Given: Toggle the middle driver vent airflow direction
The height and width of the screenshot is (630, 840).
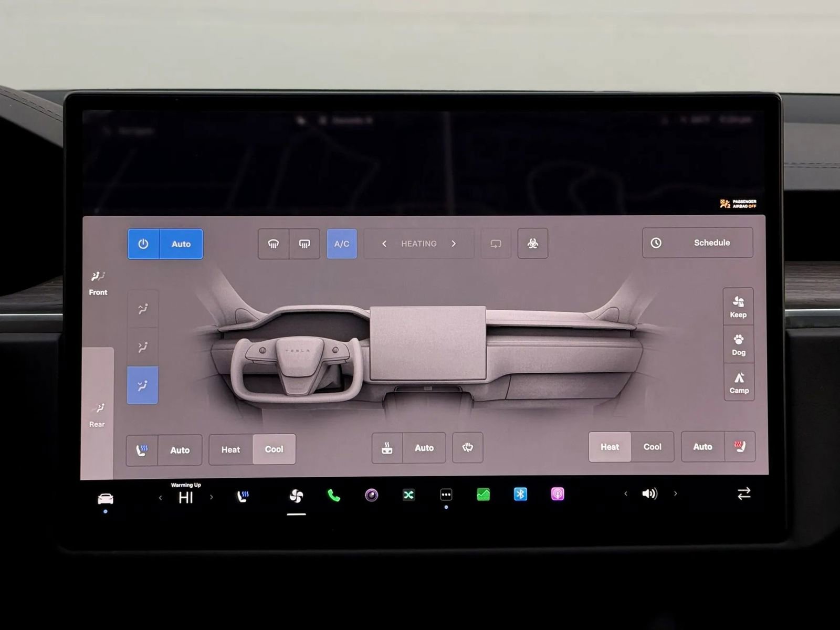Looking at the screenshot, I should point(143,345).
